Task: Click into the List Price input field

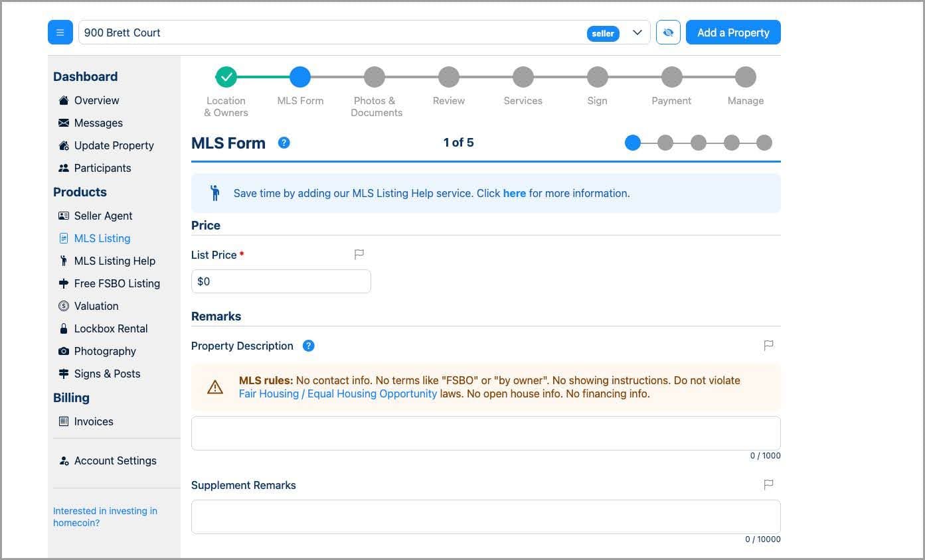Action: click(x=280, y=281)
